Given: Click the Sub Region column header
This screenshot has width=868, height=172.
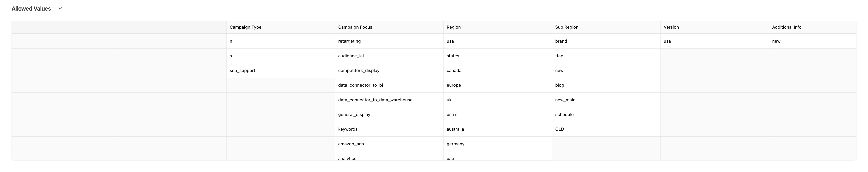Looking at the screenshot, I should point(566,27).
